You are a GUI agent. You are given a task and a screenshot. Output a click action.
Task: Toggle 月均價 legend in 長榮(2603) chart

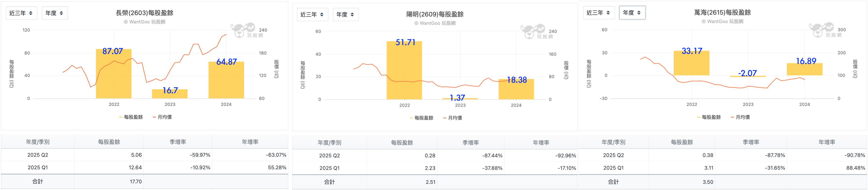click(x=162, y=117)
